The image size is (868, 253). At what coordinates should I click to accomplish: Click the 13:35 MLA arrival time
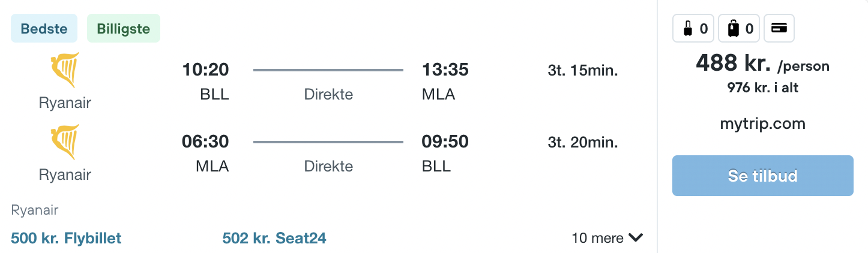pyautogui.click(x=445, y=70)
